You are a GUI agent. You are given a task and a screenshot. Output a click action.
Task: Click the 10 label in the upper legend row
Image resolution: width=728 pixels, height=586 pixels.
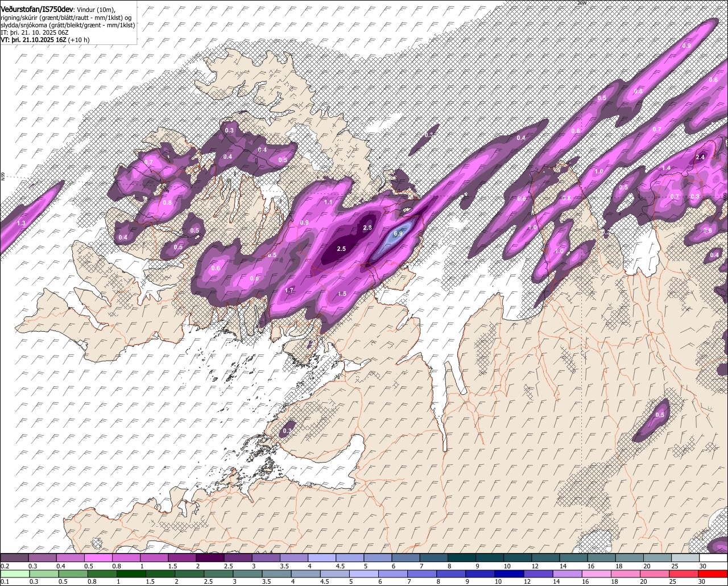coord(507,566)
